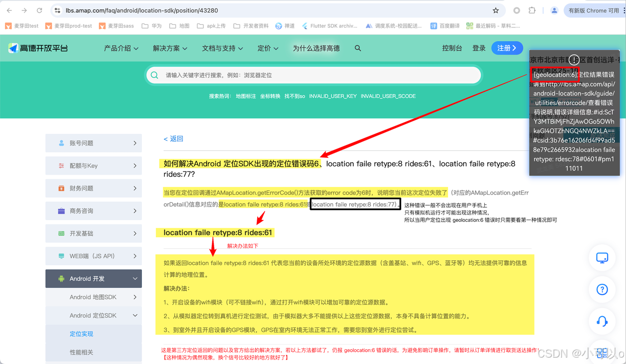Click the 登录 login link
Viewport: 626px width, 364px height.
point(479,48)
